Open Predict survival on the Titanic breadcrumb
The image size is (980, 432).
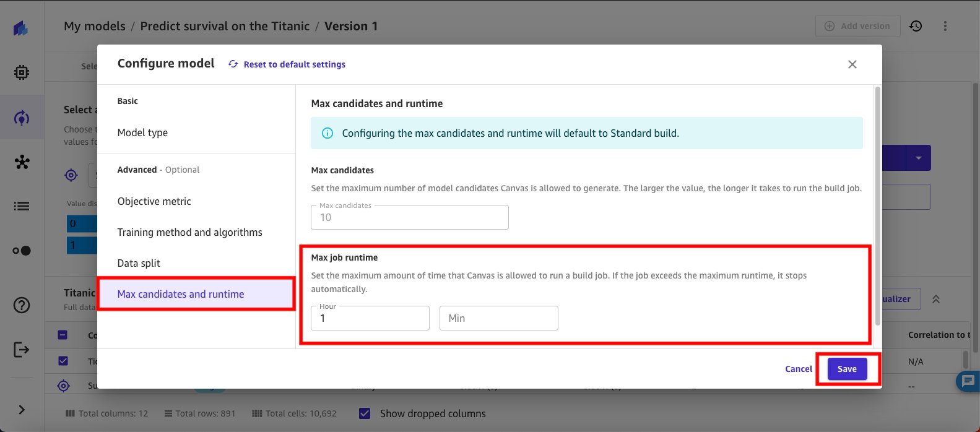pyautogui.click(x=225, y=26)
